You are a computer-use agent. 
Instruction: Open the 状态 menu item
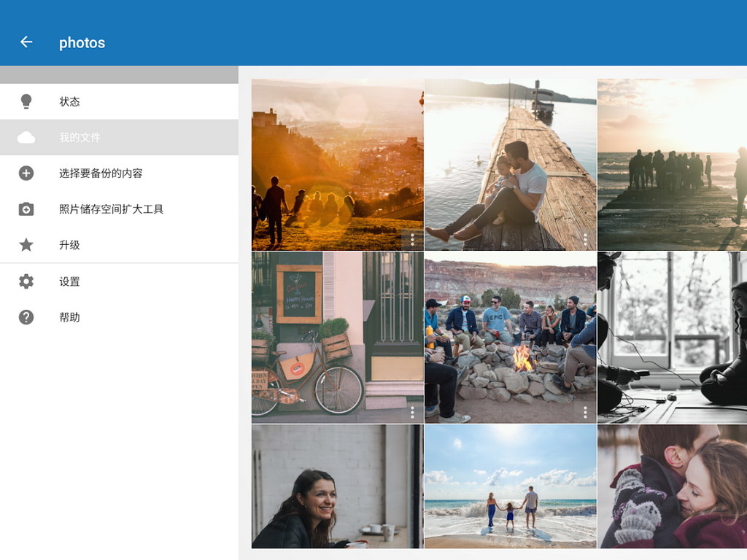pos(119,101)
